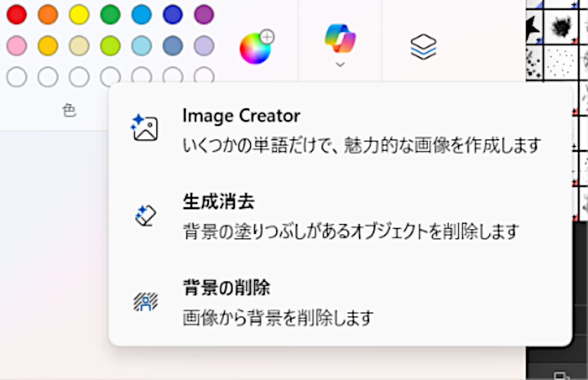This screenshot has width=588, height=380.
Task: Choose Image Creator from the menu
Action: 340,130
